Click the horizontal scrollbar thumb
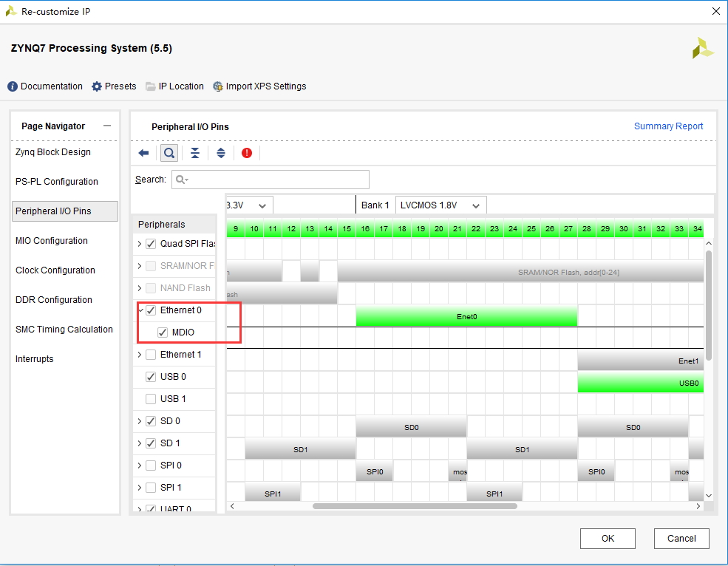 (x=415, y=506)
